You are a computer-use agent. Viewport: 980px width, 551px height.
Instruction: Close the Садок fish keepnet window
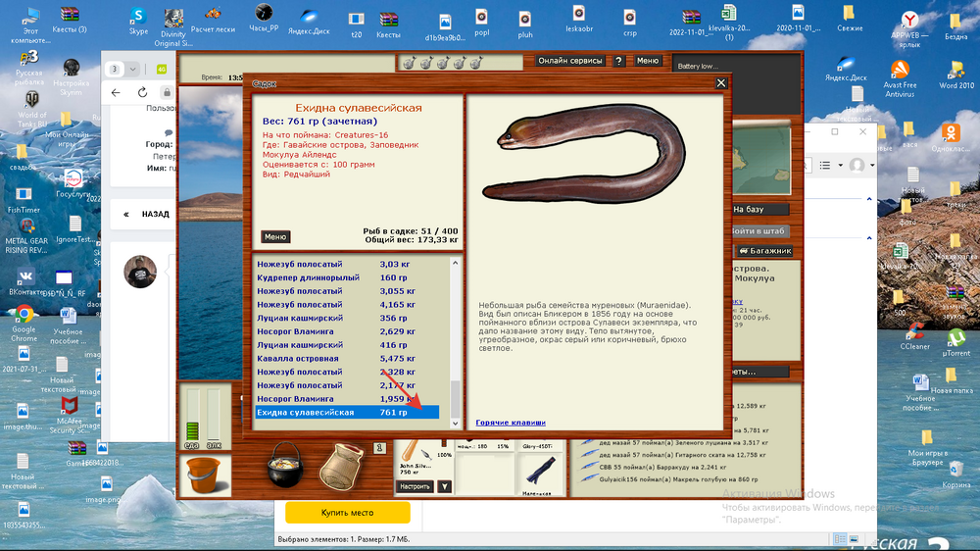click(720, 83)
